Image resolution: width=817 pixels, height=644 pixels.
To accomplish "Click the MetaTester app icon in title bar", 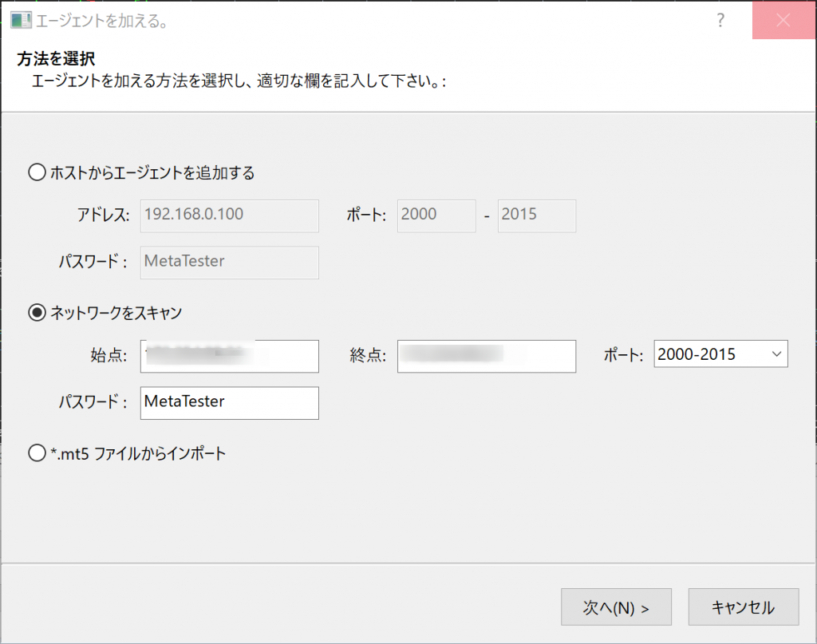I will 21,21.
